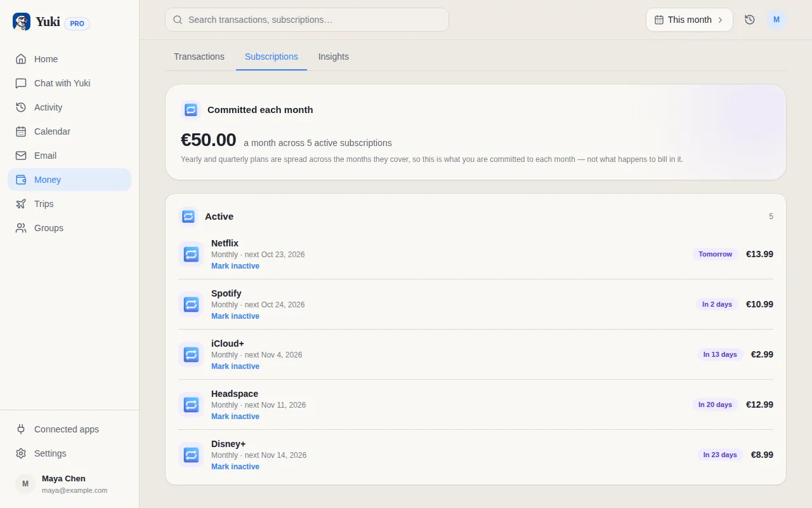The width and height of the screenshot is (812, 508).
Task: Click the Netflix subscription name
Action: (225, 243)
